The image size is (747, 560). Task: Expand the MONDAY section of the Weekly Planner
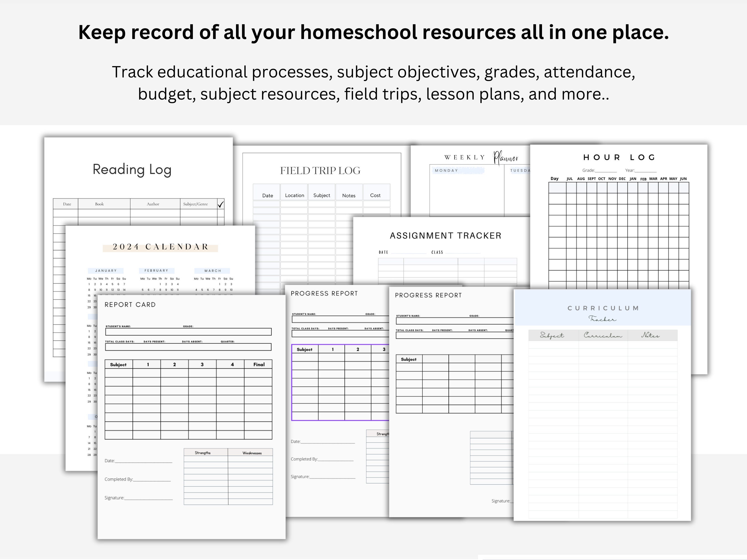point(447,170)
